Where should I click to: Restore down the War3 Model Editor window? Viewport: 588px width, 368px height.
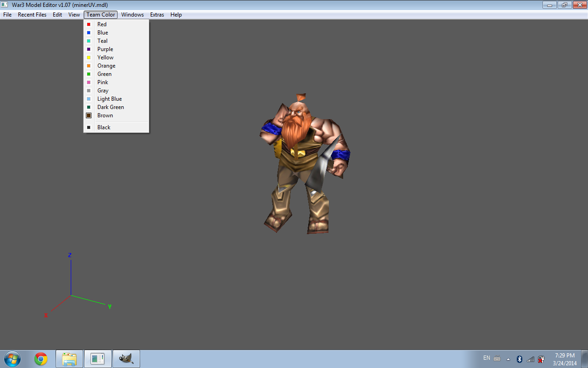click(x=565, y=5)
